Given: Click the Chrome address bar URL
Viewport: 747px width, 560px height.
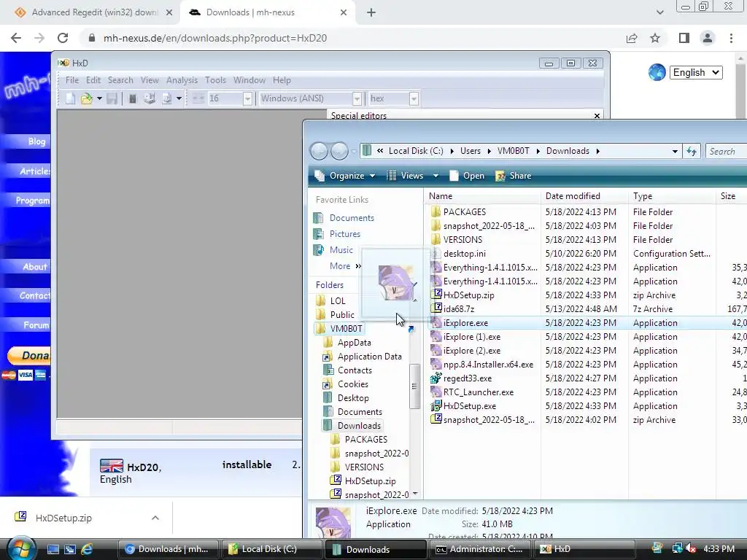Looking at the screenshot, I should 215,38.
